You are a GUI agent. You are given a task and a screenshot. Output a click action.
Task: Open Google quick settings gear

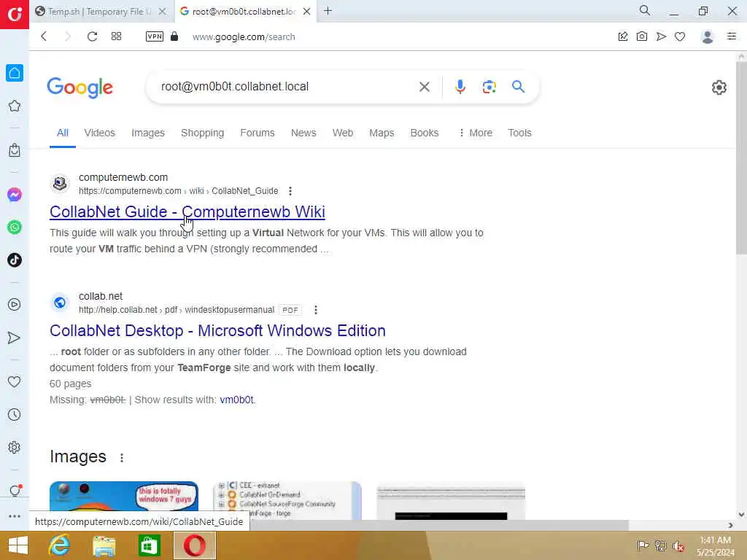coord(719,87)
